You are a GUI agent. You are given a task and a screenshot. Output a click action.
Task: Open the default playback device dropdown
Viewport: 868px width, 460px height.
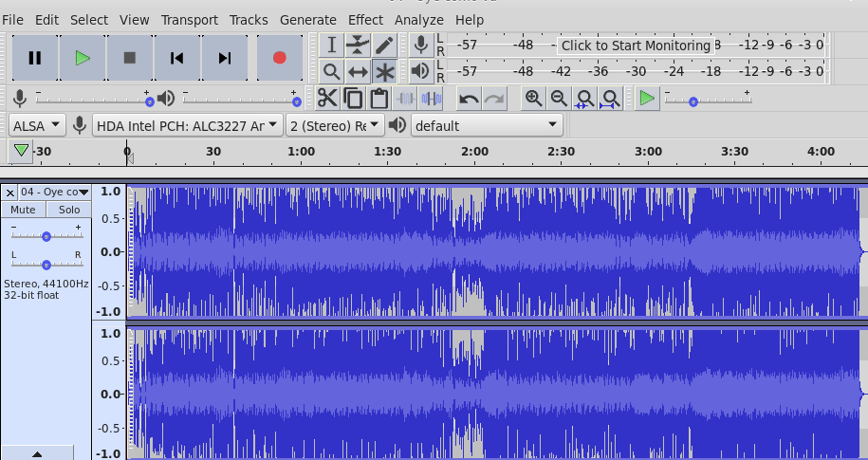[x=488, y=125]
